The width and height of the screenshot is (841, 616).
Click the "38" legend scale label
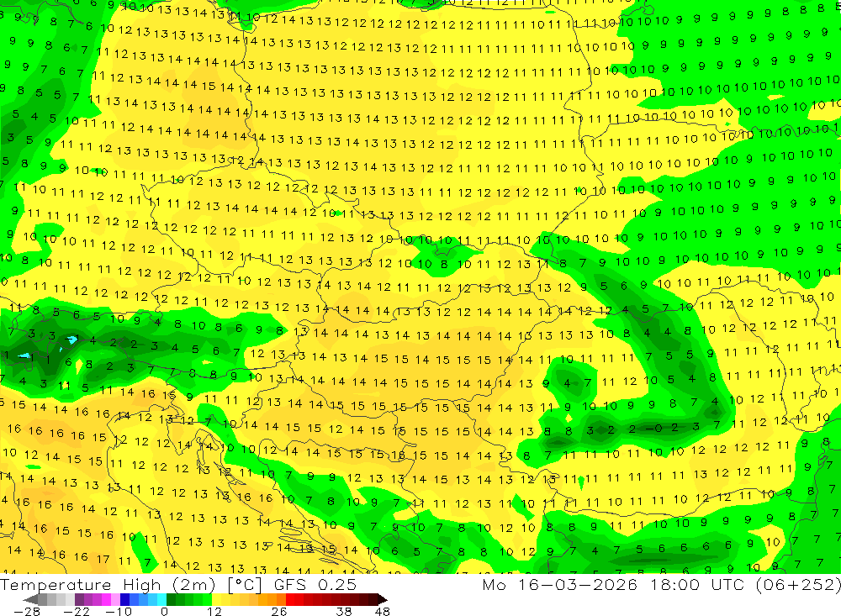[x=344, y=612]
